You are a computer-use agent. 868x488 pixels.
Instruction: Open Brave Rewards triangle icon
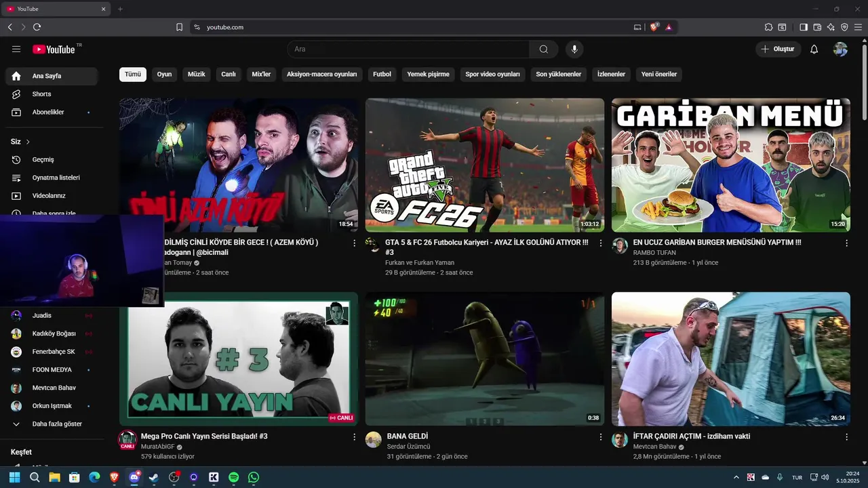[x=669, y=27]
